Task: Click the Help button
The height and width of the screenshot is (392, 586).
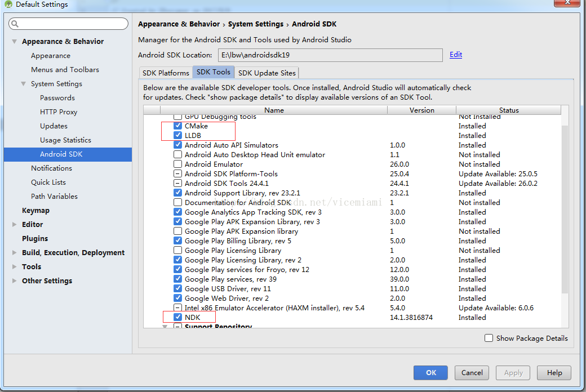Action: click(x=554, y=372)
